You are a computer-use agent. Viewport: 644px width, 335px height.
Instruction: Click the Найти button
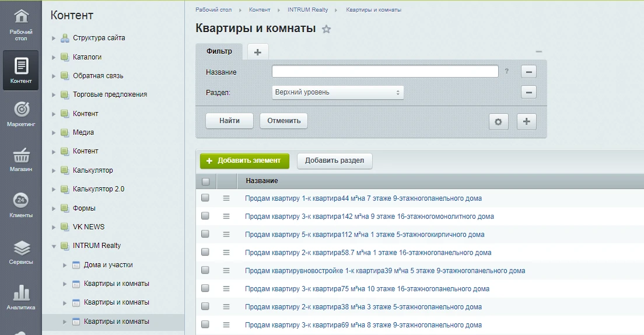coord(229,121)
